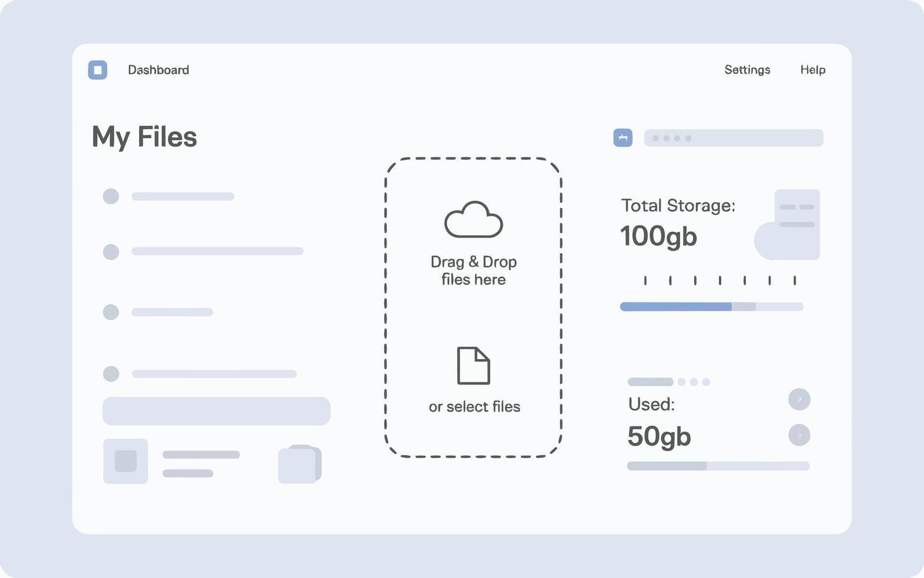The width and height of the screenshot is (924, 578).
Task: Open Settings in the top bar
Action: 747,70
